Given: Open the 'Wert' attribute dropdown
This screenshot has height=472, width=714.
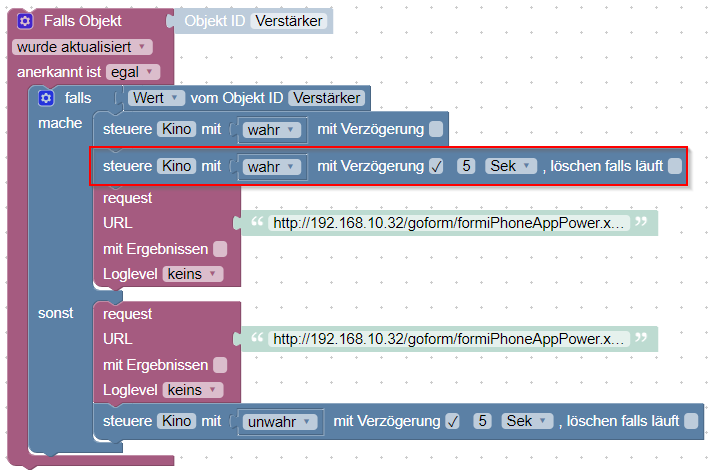Looking at the screenshot, I should point(156,98).
